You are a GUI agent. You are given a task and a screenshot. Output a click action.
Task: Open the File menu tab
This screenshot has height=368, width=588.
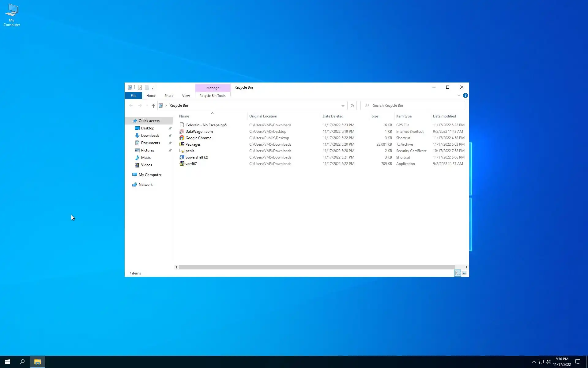click(x=134, y=96)
